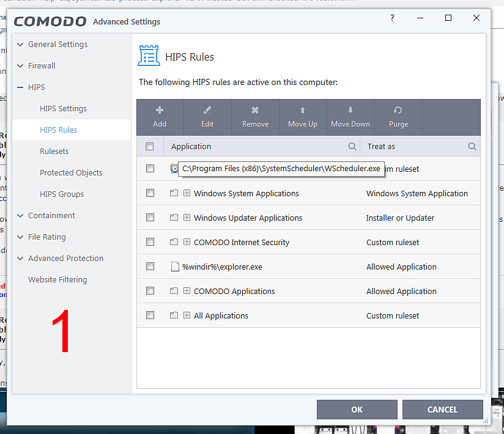Click 'Installer or Updater' treat-as value
504x434 pixels.
pos(400,218)
